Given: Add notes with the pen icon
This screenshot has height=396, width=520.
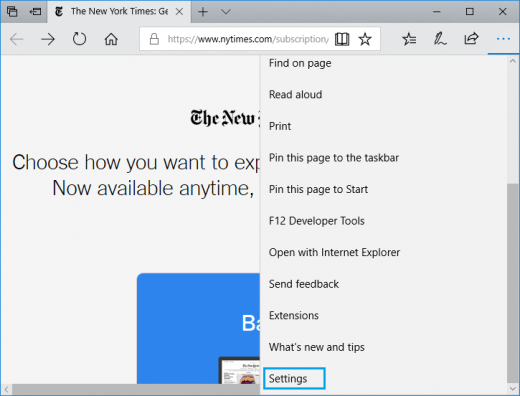Looking at the screenshot, I should pos(440,39).
